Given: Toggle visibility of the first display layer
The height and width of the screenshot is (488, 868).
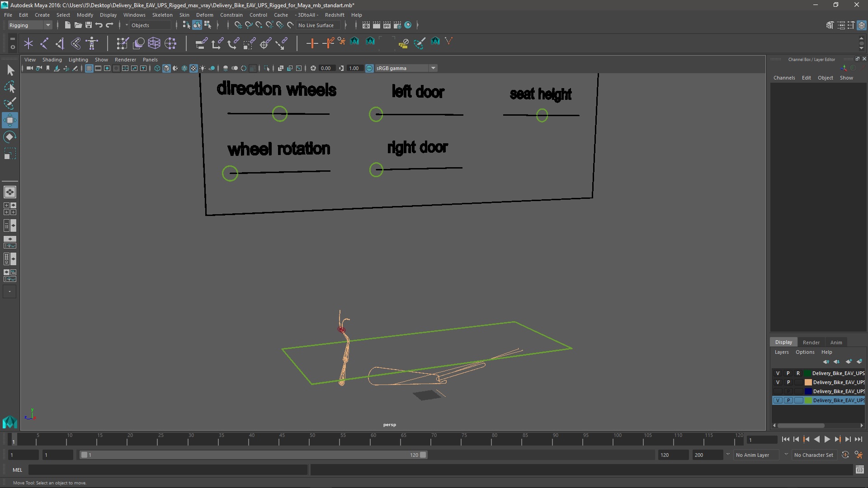Looking at the screenshot, I should point(778,373).
